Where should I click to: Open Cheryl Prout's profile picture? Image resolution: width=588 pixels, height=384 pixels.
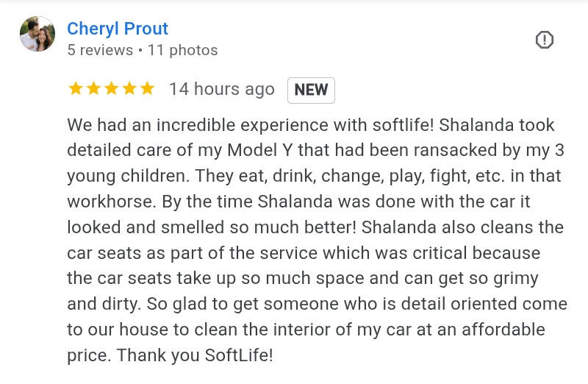37,34
